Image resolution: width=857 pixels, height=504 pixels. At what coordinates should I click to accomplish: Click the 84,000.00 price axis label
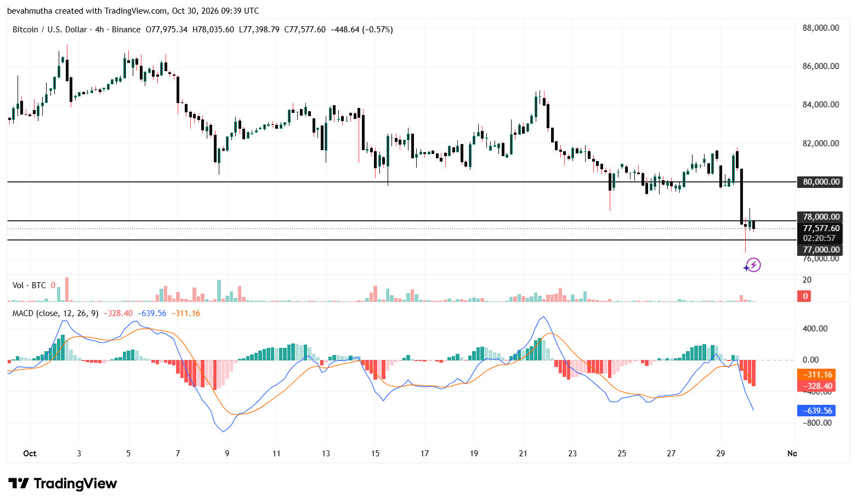tap(821, 105)
